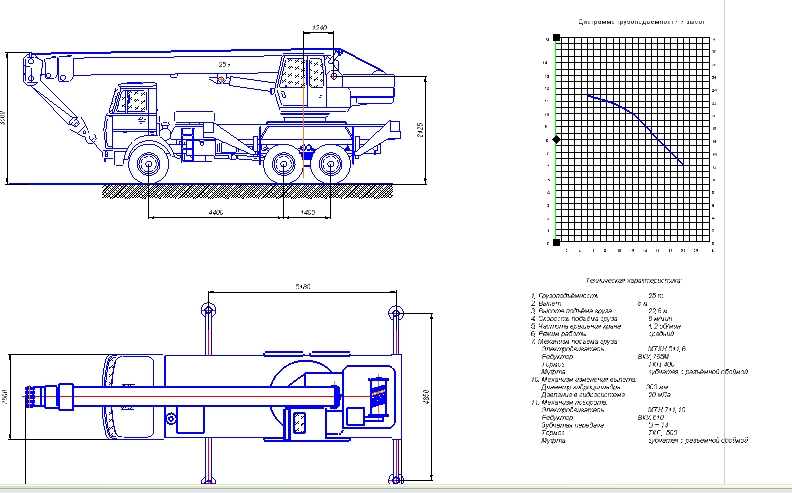Select the crane operator cabin in side view
The height and width of the screenshot is (493, 792).
point(303,80)
